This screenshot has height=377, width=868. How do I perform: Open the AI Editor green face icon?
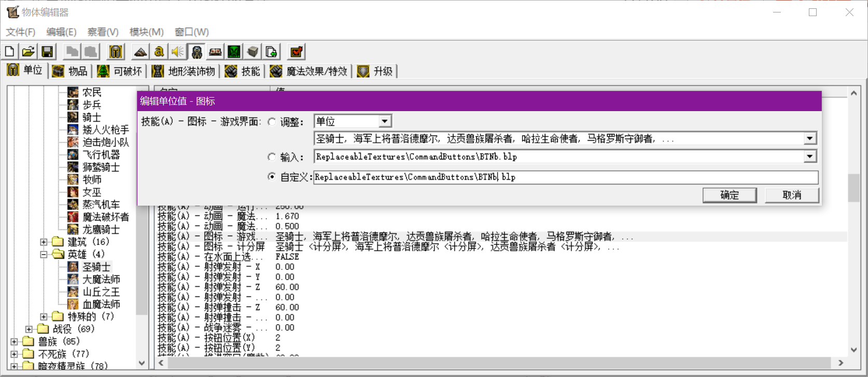tap(234, 51)
